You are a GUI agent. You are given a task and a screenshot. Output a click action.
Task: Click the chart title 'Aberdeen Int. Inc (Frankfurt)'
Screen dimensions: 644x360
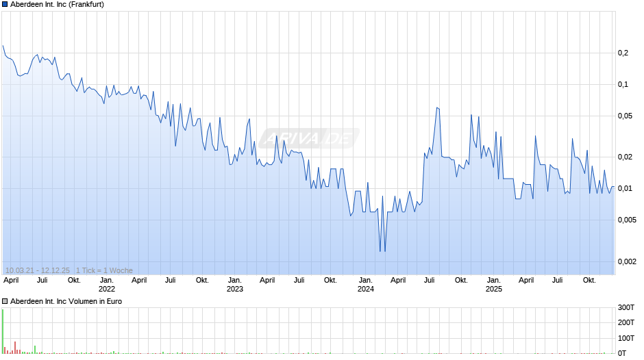[x=57, y=5]
